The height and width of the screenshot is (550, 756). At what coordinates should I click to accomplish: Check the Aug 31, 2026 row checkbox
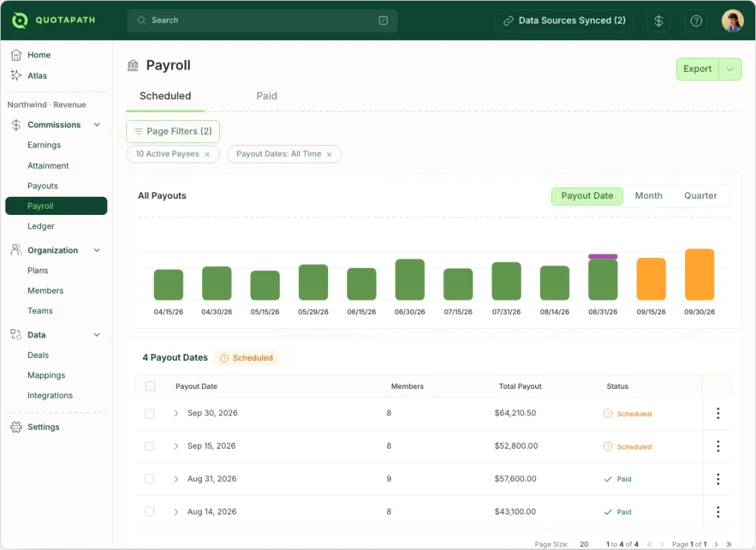(150, 479)
